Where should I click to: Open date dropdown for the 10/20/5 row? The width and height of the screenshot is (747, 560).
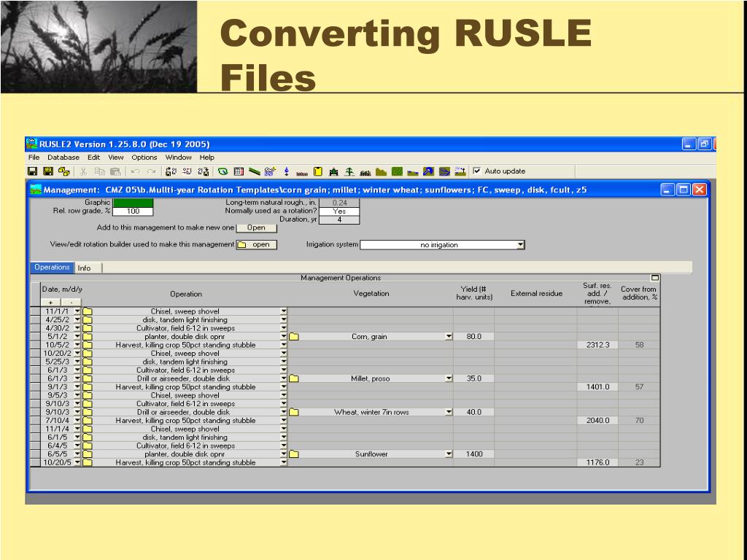[x=77, y=463]
